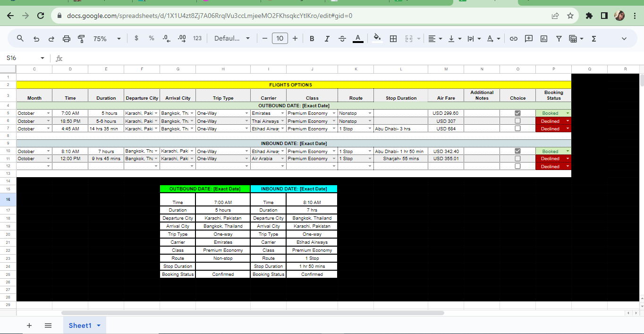
Task: Open the all sheets list
Action: click(48, 325)
